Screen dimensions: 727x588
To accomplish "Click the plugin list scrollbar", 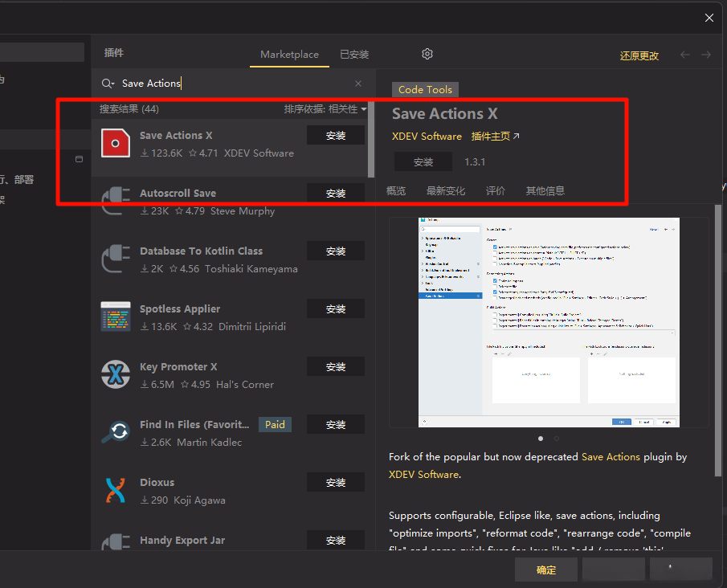I will (x=371, y=140).
